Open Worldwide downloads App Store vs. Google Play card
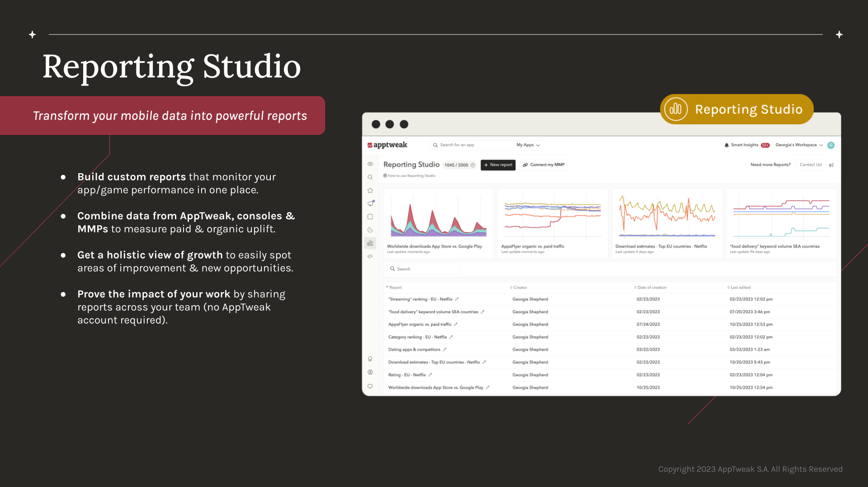The image size is (868, 487). coord(438,224)
